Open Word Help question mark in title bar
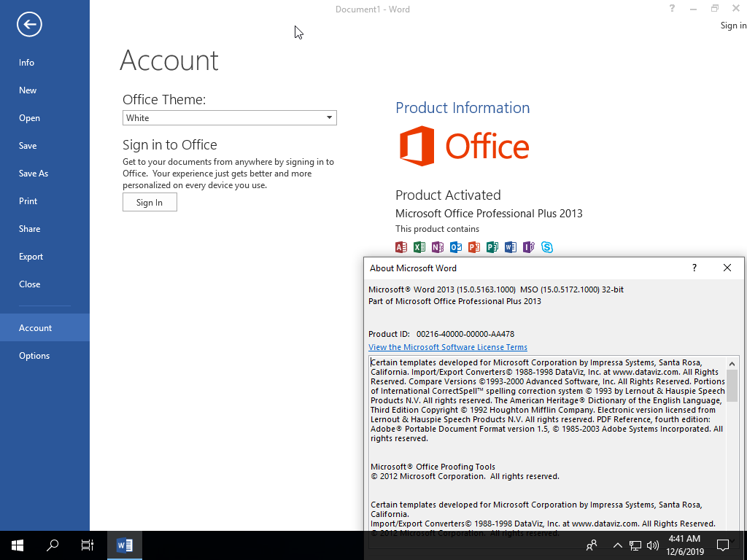747x560 pixels. (672, 8)
